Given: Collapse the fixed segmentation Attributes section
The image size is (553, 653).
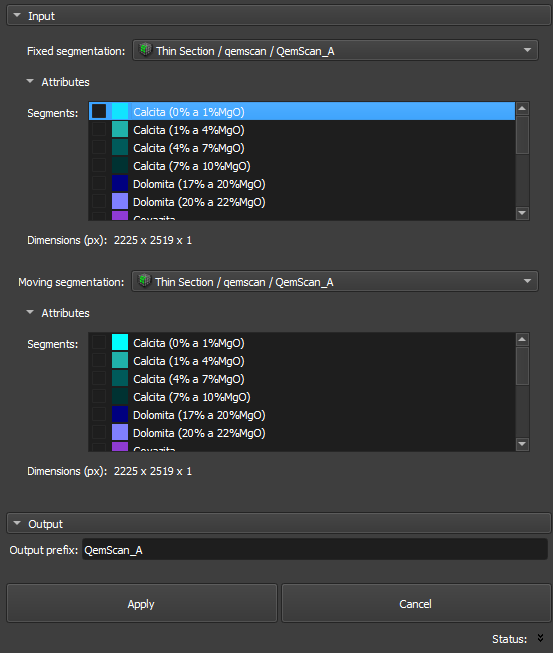Looking at the screenshot, I should coord(30,81).
